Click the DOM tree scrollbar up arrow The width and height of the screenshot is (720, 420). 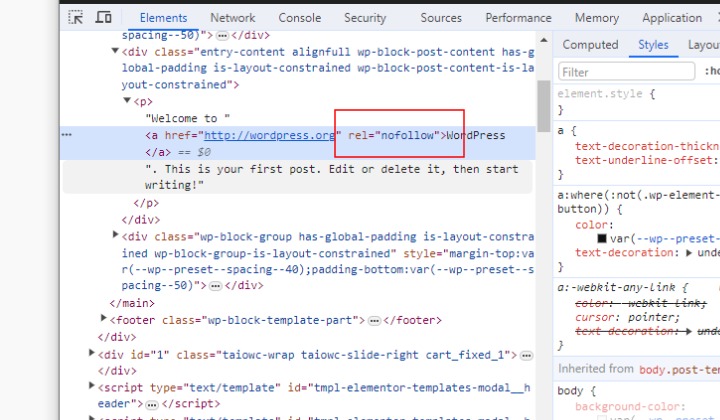(x=544, y=40)
